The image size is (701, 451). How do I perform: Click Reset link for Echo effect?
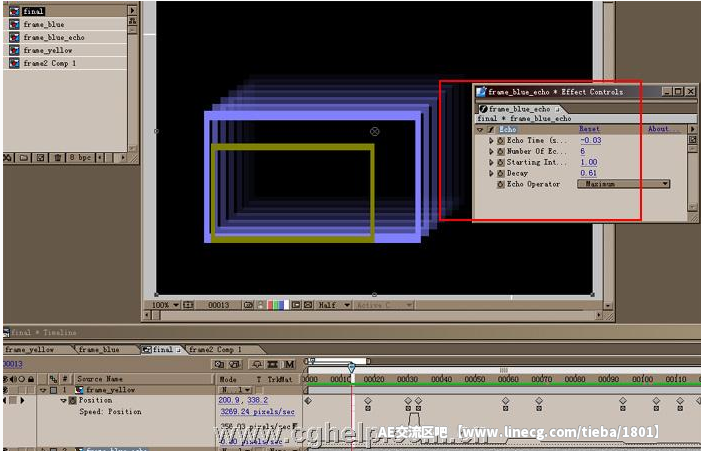(590, 129)
